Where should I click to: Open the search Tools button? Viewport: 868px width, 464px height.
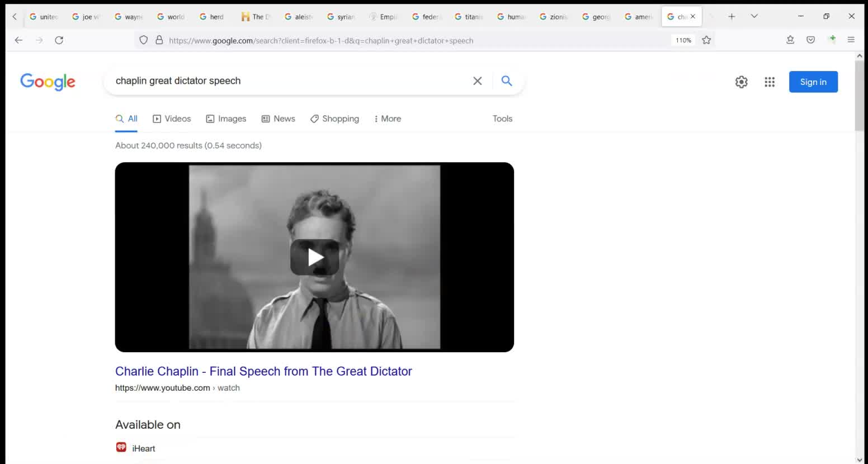[502, 119]
